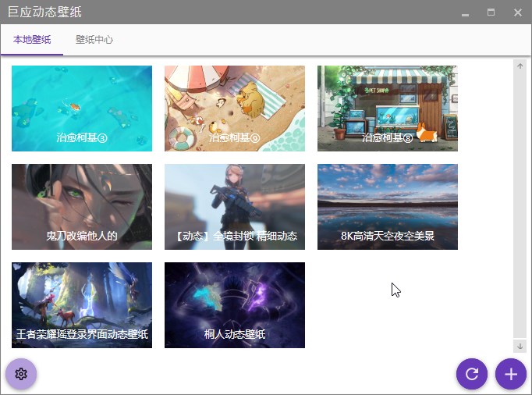Open the 壁纸中心 tab
This screenshot has width=532, height=395.
pos(94,40)
